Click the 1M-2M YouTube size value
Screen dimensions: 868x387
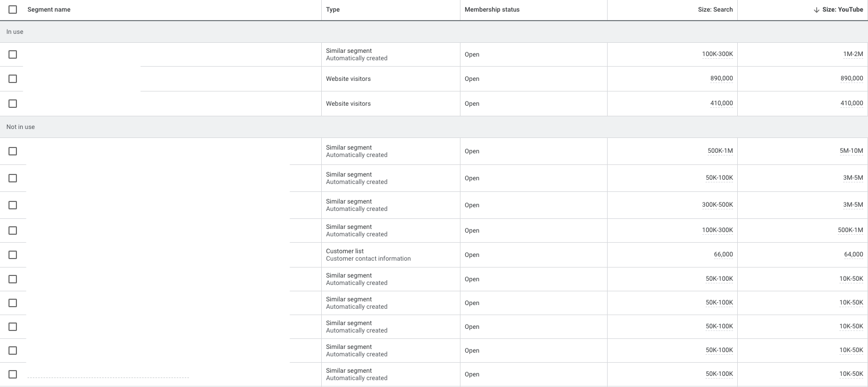[853, 54]
